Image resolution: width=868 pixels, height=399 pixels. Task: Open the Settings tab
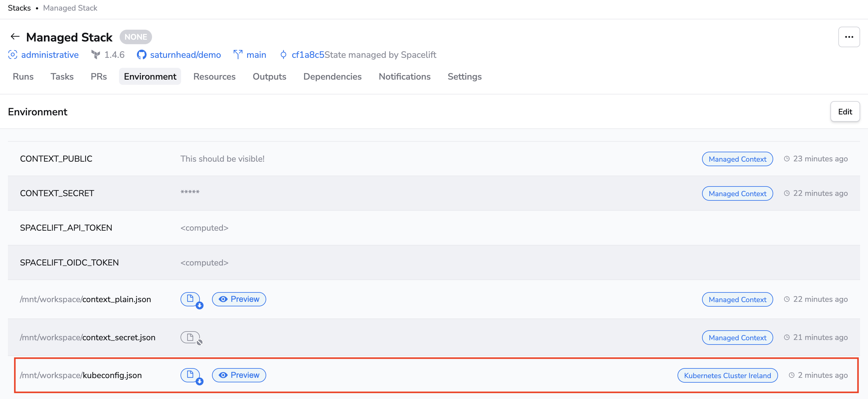pos(464,77)
